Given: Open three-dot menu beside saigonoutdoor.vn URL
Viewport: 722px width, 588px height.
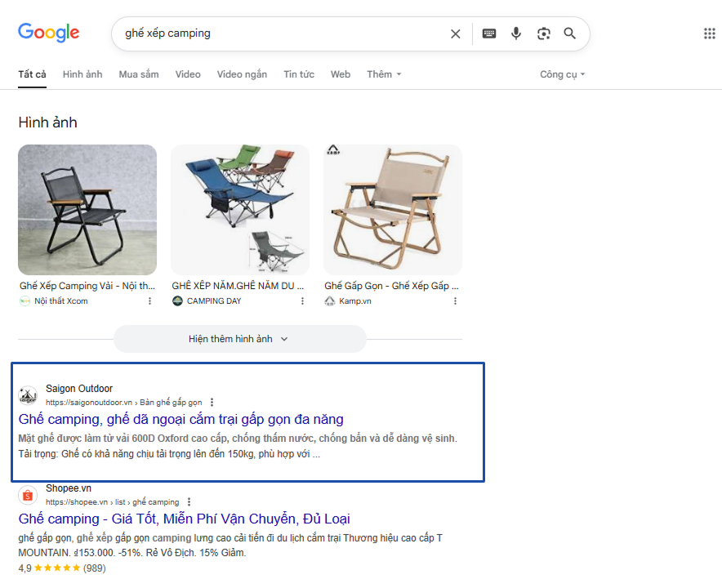Looking at the screenshot, I should click(x=212, y=402).
